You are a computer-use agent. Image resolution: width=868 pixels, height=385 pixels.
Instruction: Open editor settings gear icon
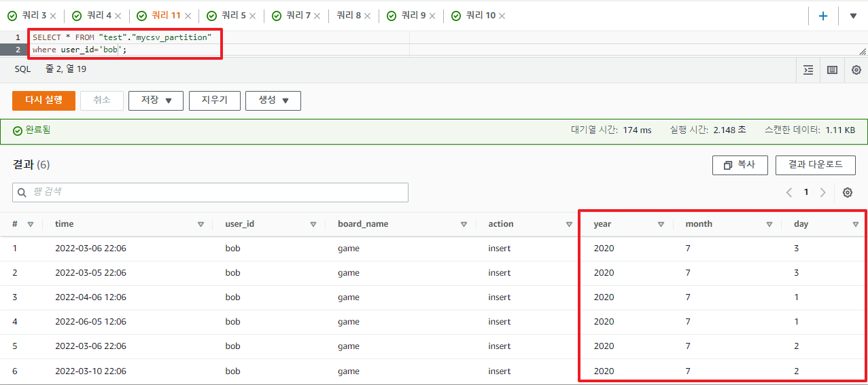pyautogui.click(x=856, y=69)
